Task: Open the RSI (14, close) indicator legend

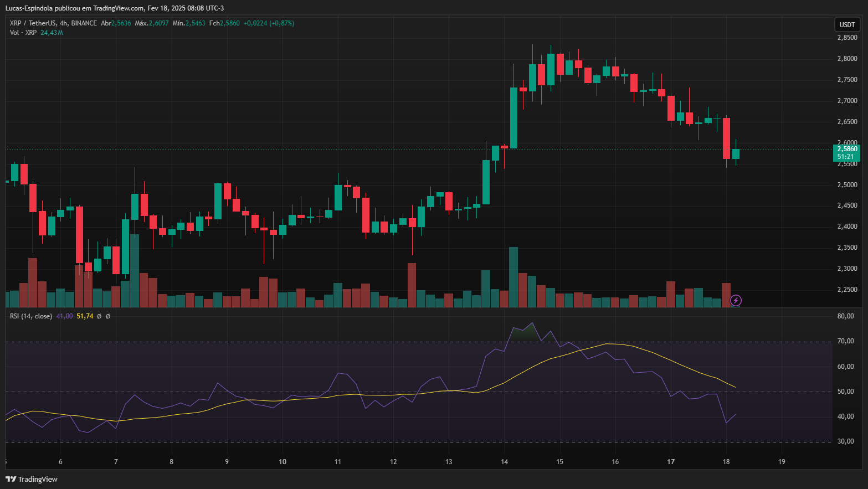Action: (x=31, y=316)
